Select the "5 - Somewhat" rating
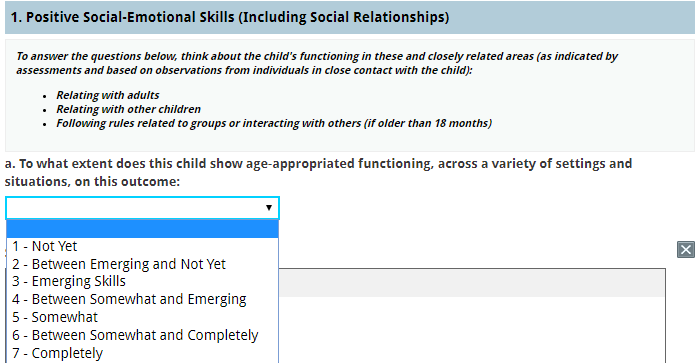This screenshot has height=363, width=698. point(55,317)
